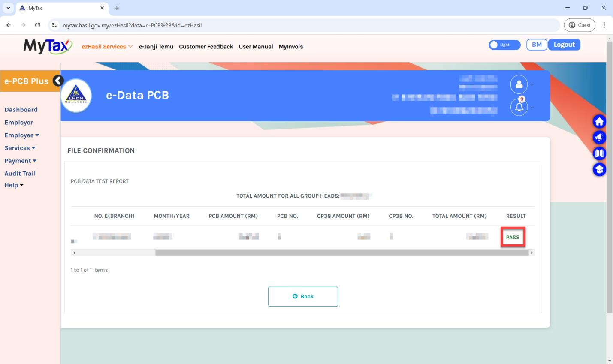
Task: Toggle the Light theme switch
Action: [x=504, y=45]
